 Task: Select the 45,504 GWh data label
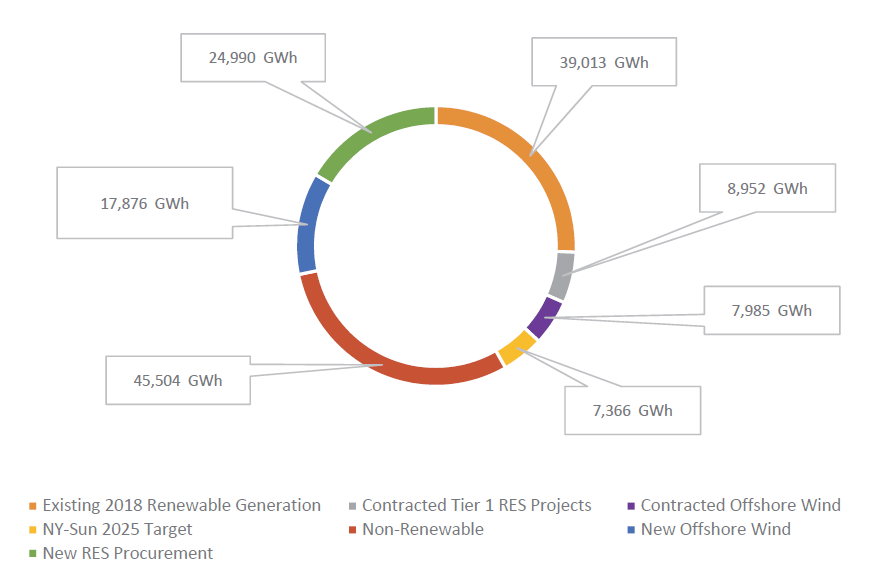point(177,380)
